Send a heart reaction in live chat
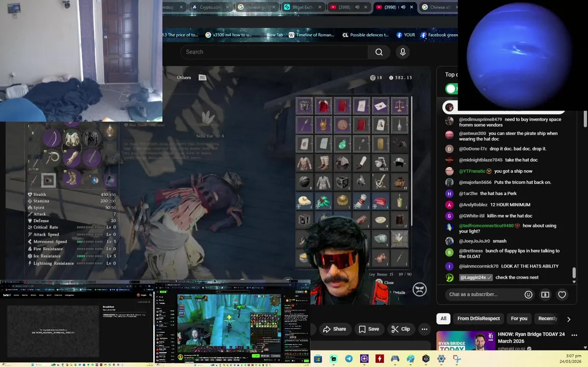Image resolution: width=588 pixels, height=367 pixels. click(562, 295)
